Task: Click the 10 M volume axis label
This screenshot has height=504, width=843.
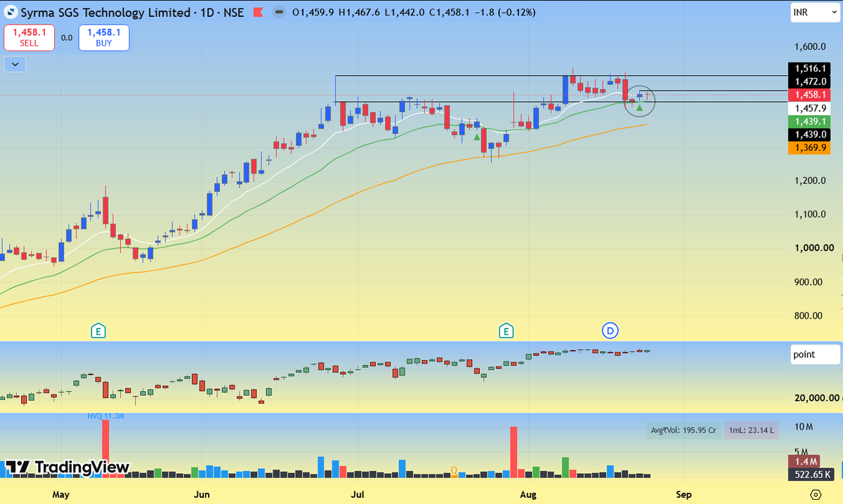Action: pyautogui.click(x=805, y=426)
